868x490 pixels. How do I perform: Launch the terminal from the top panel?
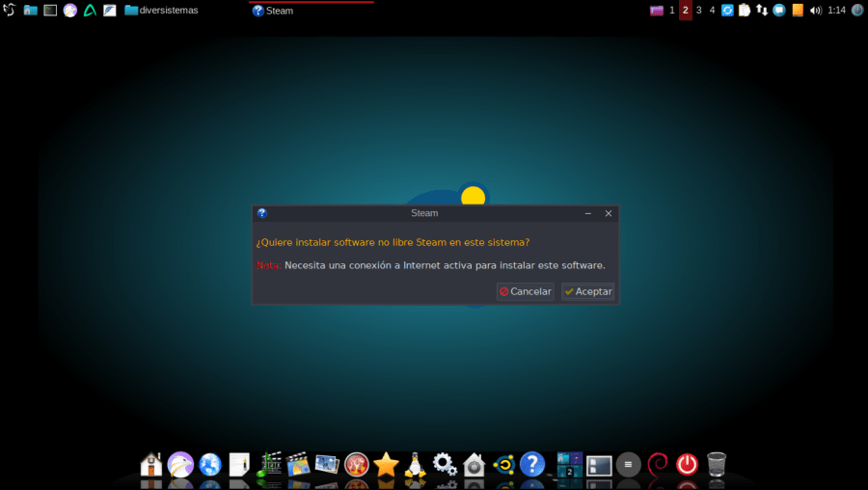click(50, 11)
